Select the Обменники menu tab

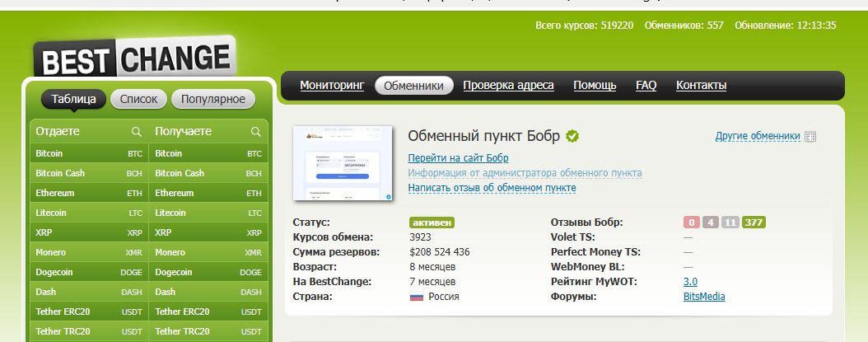pos(413,86)
